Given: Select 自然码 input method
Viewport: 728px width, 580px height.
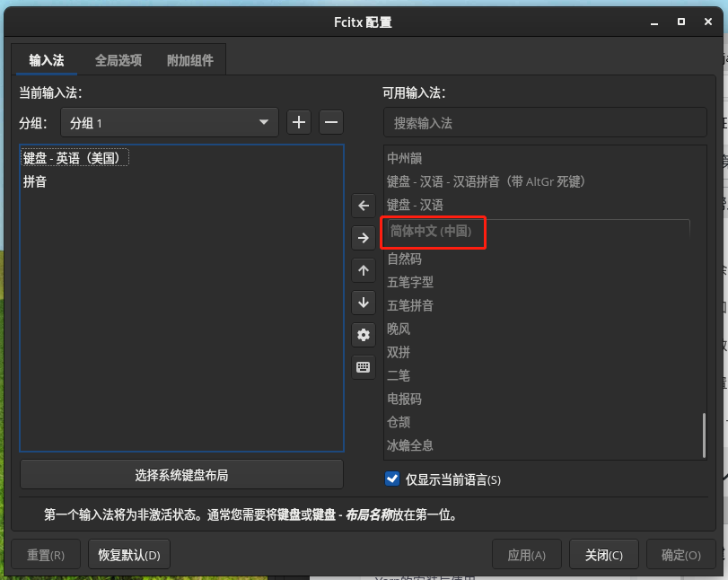Looking at the screenshot, I should coord(543,259).
